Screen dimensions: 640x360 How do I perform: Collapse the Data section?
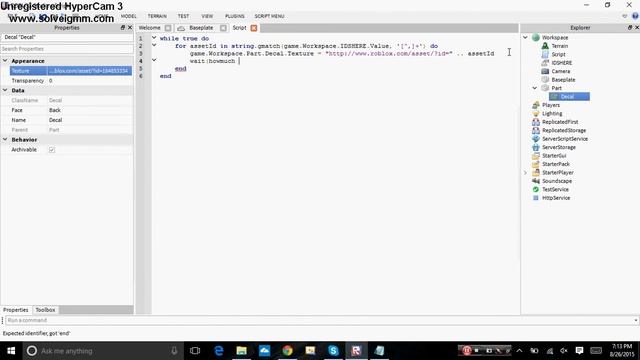tap(5, 90)
